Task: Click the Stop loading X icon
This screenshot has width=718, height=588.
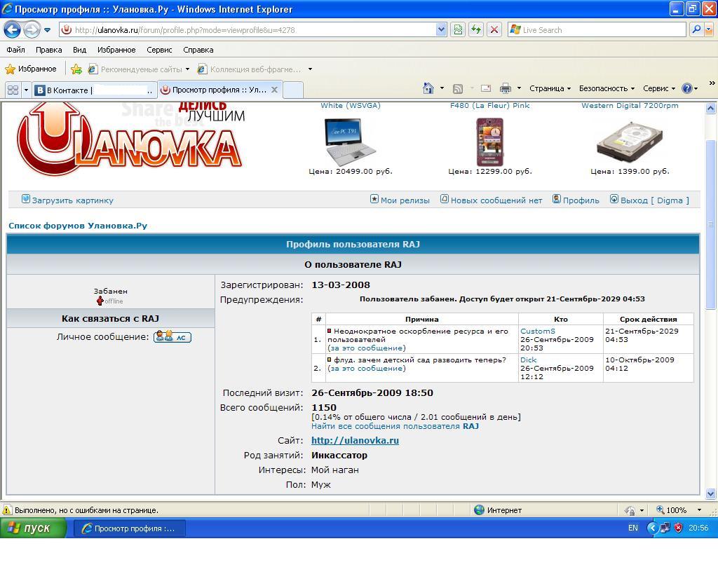Action: (494, 29)
